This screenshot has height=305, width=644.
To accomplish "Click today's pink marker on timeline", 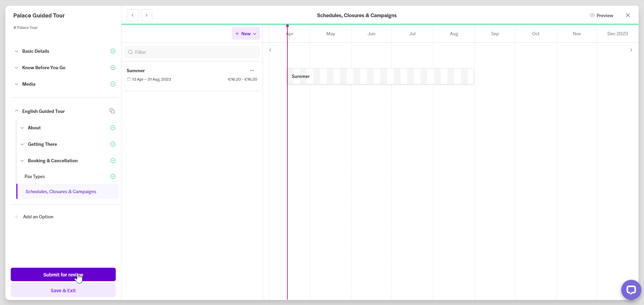I will click(287, 26).
